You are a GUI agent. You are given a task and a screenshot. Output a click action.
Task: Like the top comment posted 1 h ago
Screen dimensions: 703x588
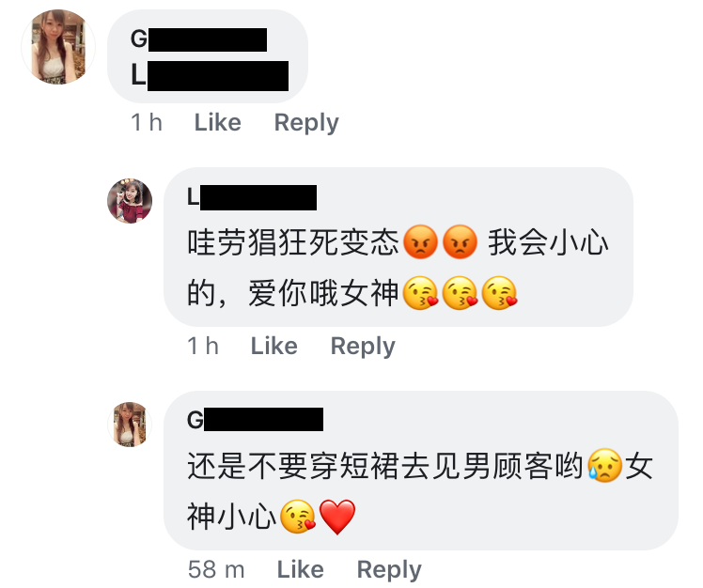click(217, 122)
